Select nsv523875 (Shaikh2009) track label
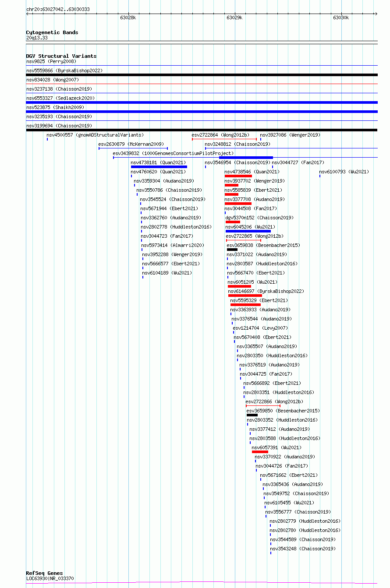 click(x=55, y=107)
